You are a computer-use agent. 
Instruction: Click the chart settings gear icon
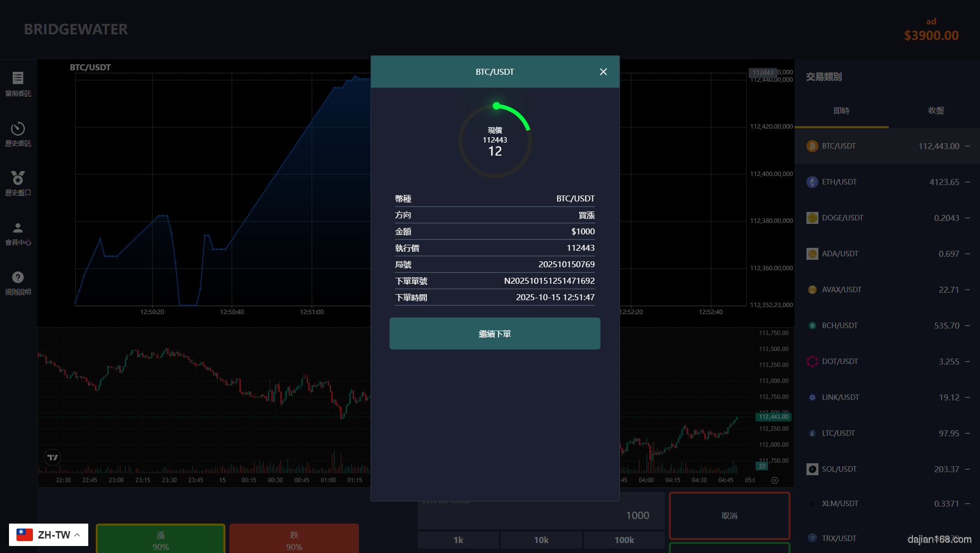(x=775, y=480)
